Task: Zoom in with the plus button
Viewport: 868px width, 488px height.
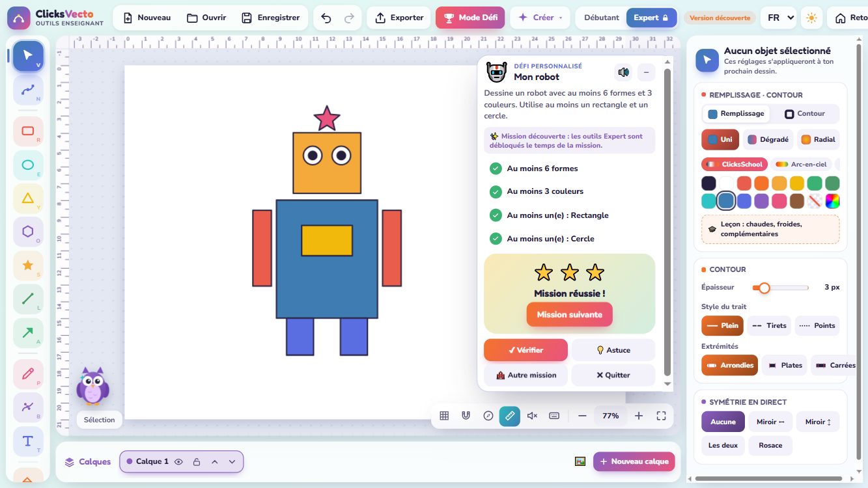Action: tap(639, 416)
